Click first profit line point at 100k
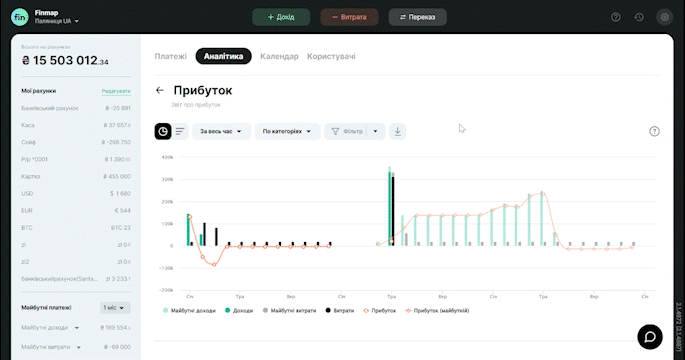The image size is (685, 360). [x=190, y=217]
